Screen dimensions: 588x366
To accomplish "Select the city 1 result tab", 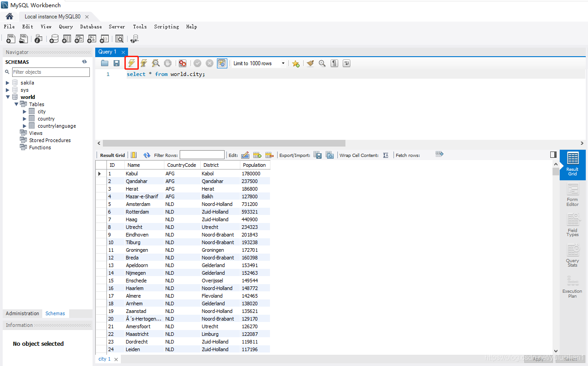I will point(104,359).
